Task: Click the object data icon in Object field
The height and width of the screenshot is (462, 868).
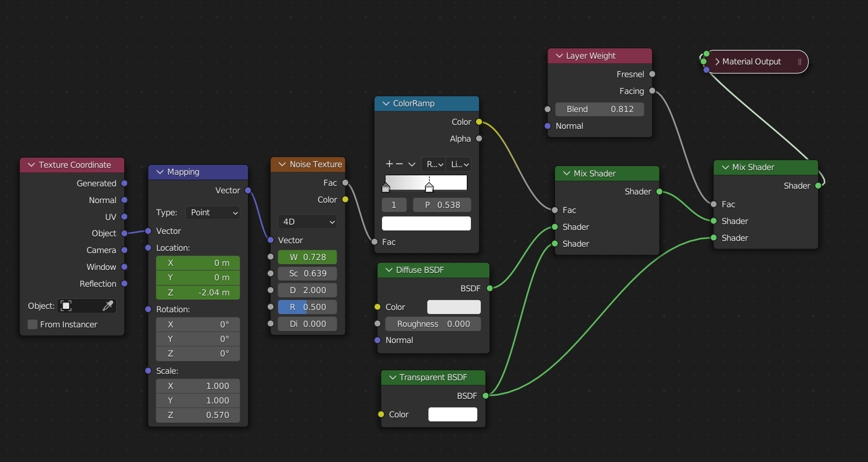Action: [x=66, y=306]
